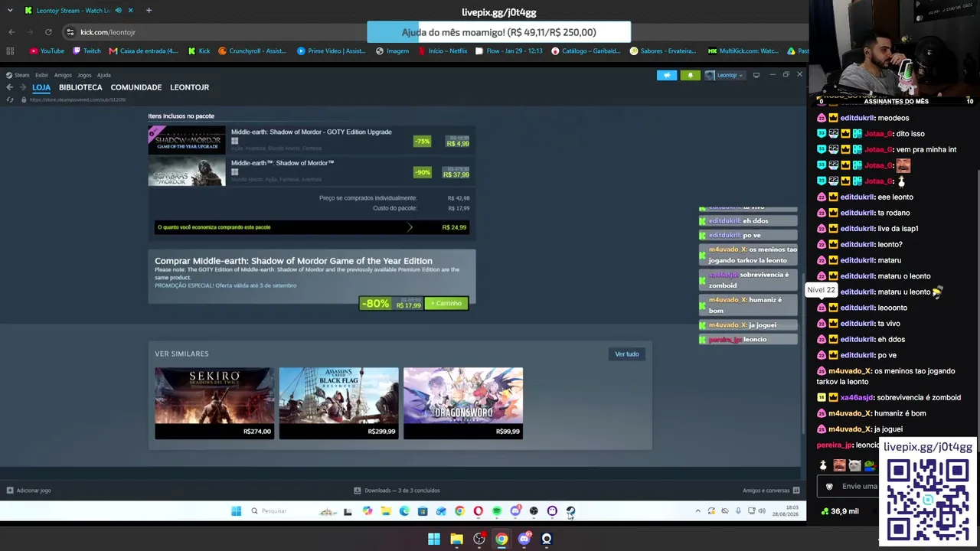The height and width of the screenshot is (551, 980).
Task: Open the Crunchyroll bookmark
Action: click(252, 51)
